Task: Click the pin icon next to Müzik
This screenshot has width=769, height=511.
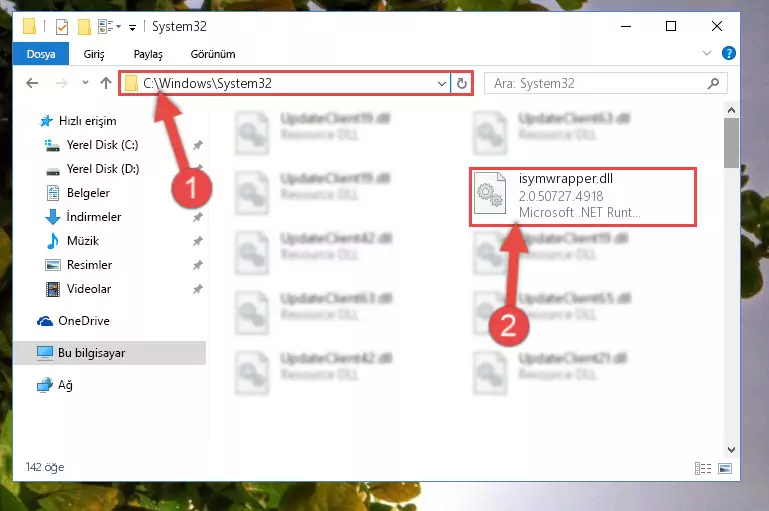Action: pyautogui.click(x=197, y=241)
